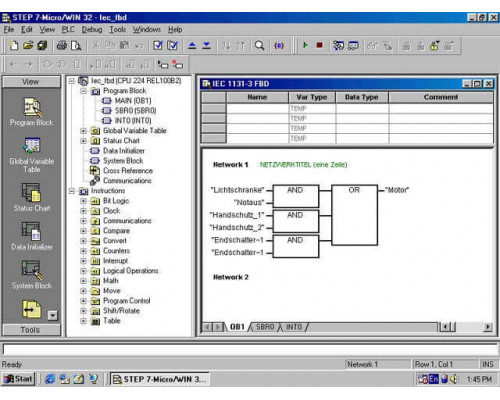Click the Download to PLC arrow icon

207,45
